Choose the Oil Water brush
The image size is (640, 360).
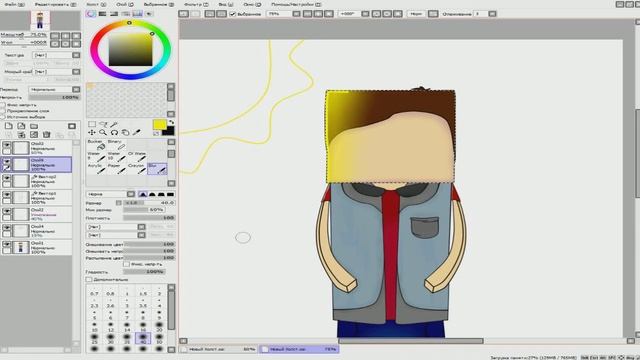tap(137, 157)
